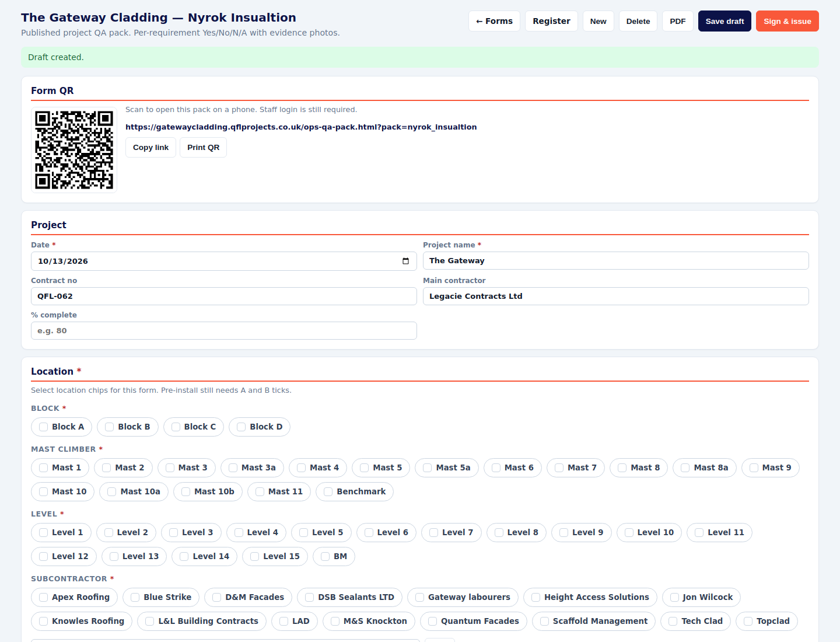Edit the Contract no field

[224, 296]
